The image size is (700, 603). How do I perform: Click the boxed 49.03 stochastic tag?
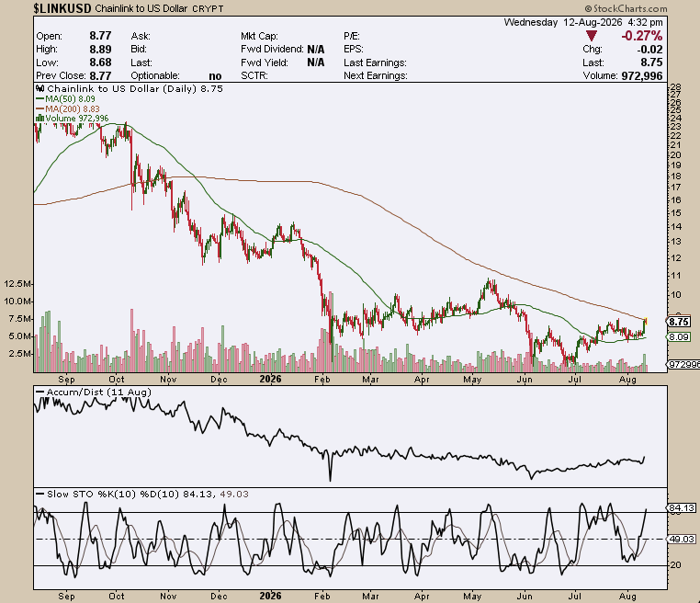(x=682, y=540)
